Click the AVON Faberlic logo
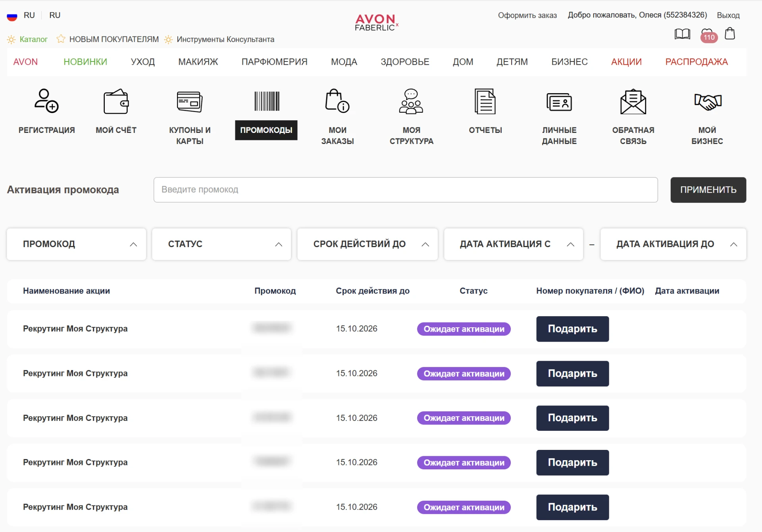Viewport: 762px width, 532px height. point(376,22)
